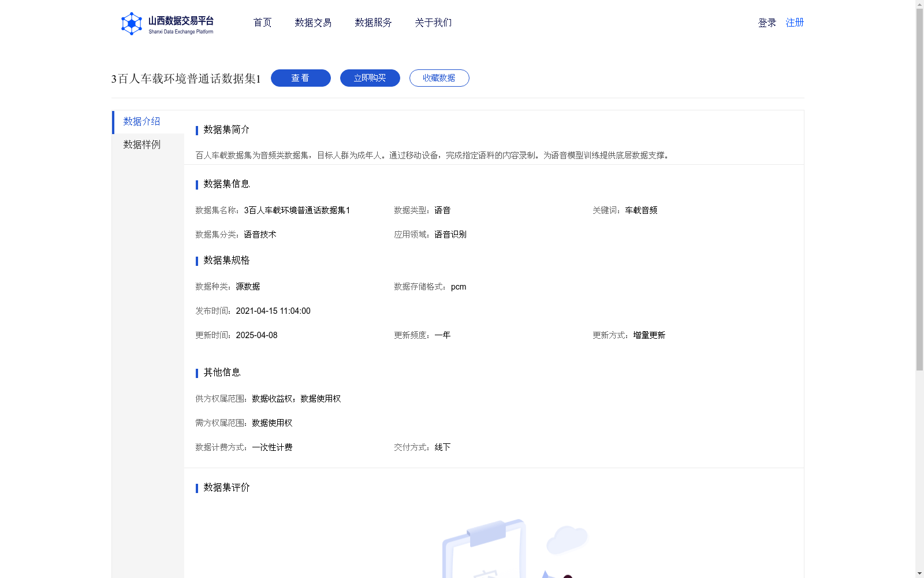Open the 关于我们 menu item
Image resolution: width=924 pixels, height=578 pixels.
tap(433, 23)
